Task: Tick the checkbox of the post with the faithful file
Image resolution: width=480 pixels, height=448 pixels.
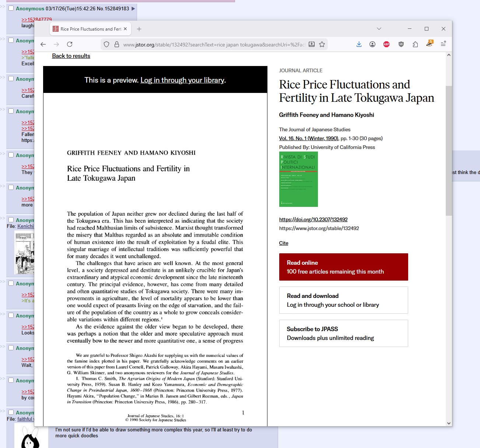Action: (x=11, y=412)
